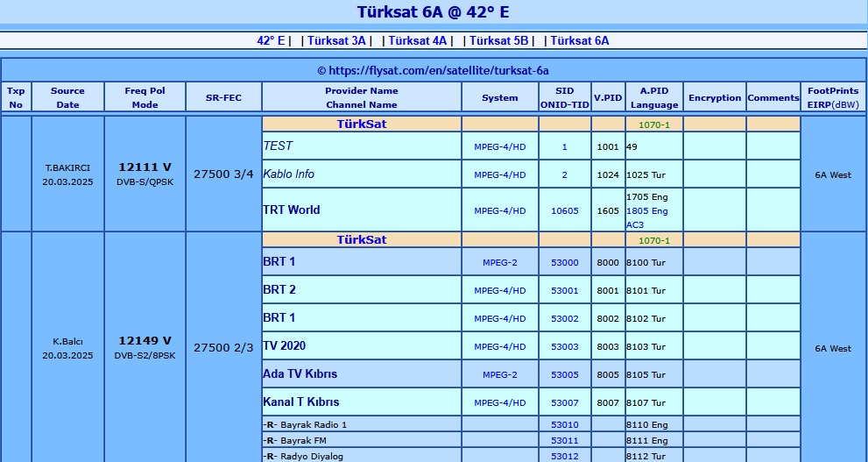Select the Bayrak Radio 1 row name
This screenshot has height=462, width=868.
(x=314, y=425)
